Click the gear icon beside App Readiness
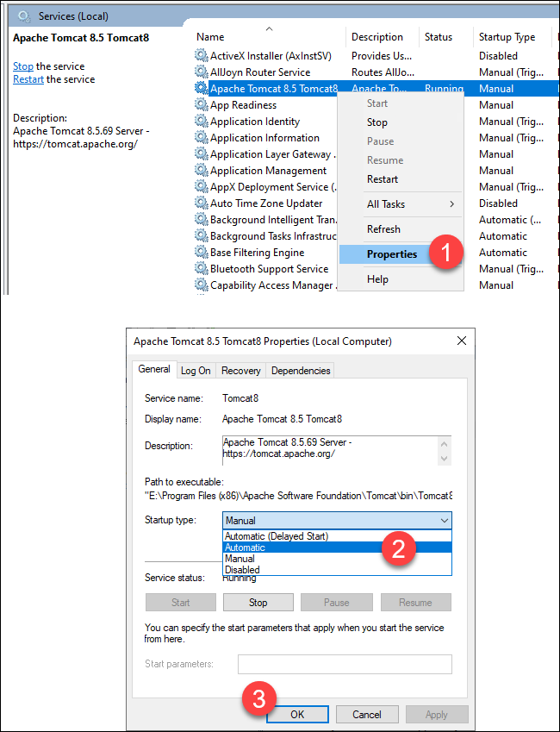 click(201, 104)
